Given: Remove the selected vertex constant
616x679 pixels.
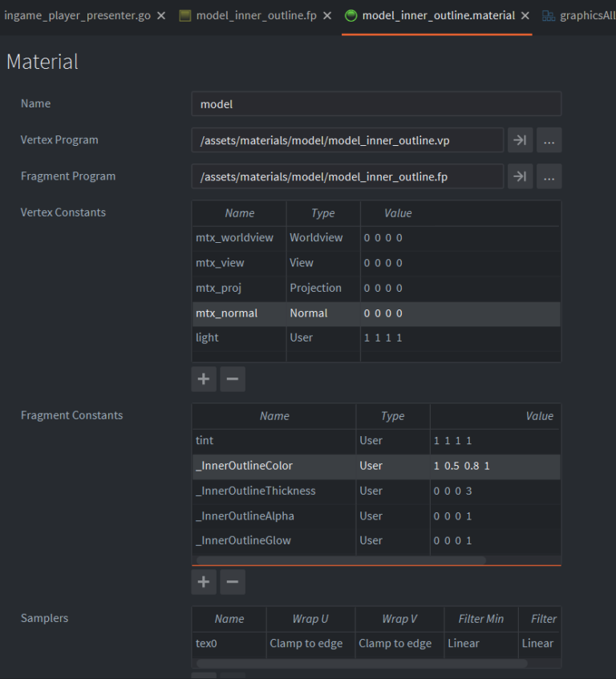Looking at the screenshot, I should [233, 379].
